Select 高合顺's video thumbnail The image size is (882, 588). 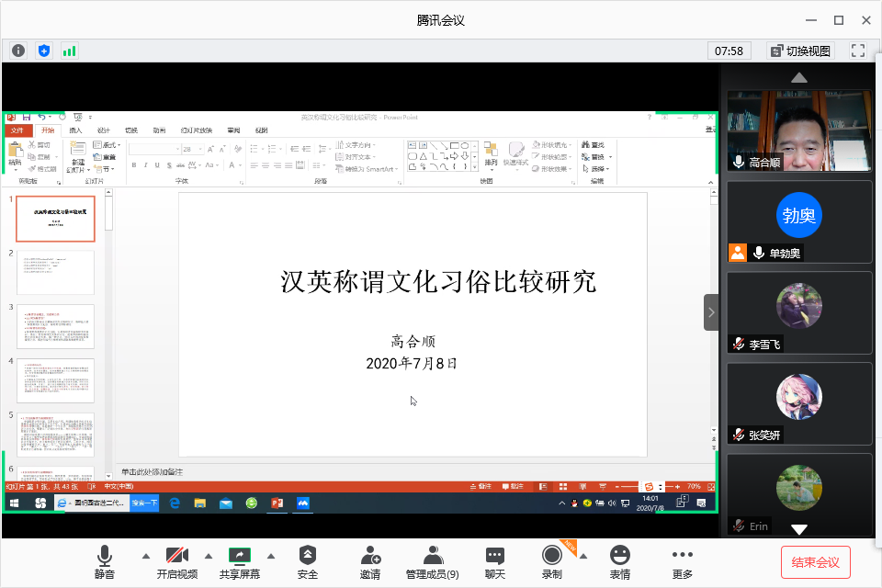(799, 130)
